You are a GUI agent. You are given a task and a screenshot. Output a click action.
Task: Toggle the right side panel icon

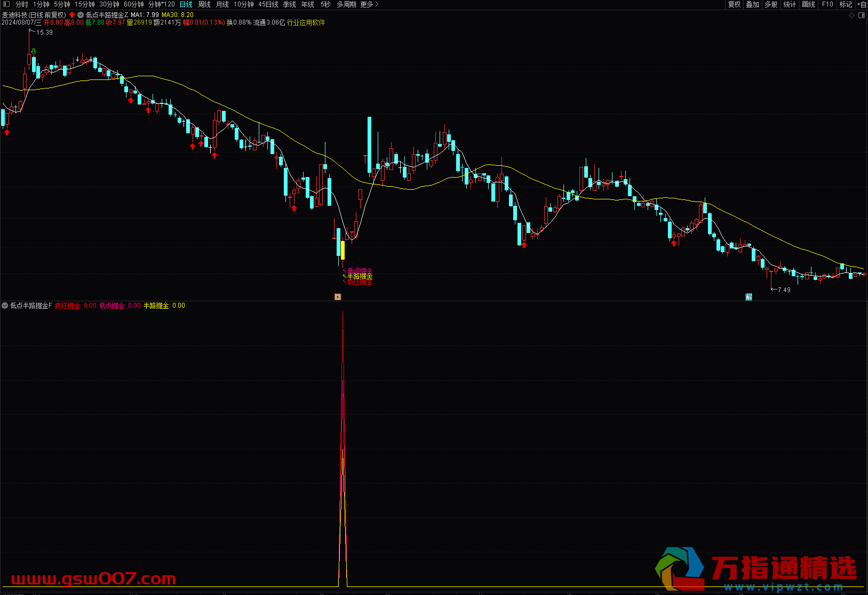click(862, 15)
